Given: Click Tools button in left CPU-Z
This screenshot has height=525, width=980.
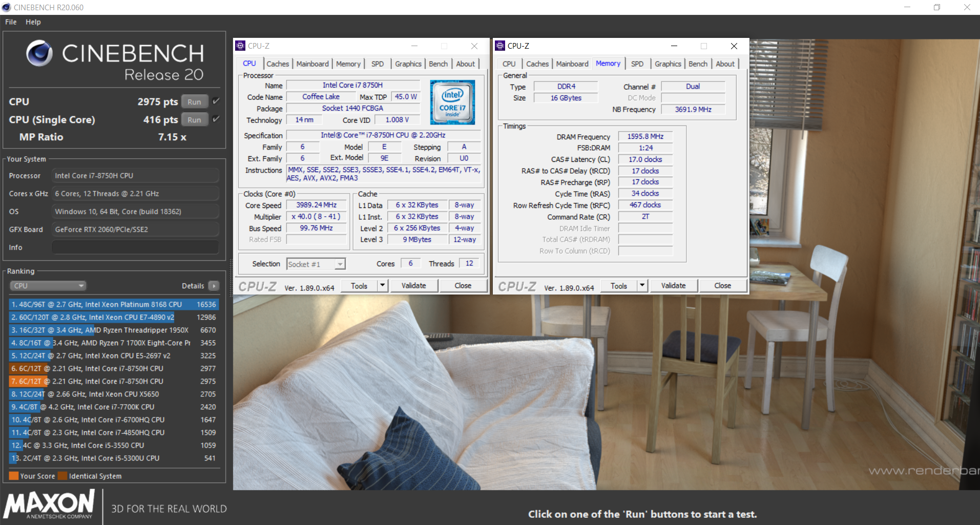Looking at the screenshot, I should coord(359,285).
